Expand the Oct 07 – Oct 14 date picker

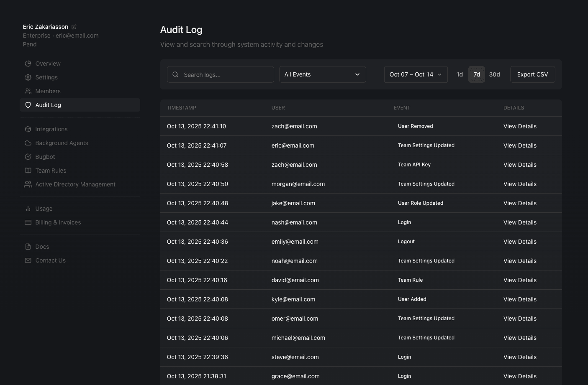pos(415,74)
